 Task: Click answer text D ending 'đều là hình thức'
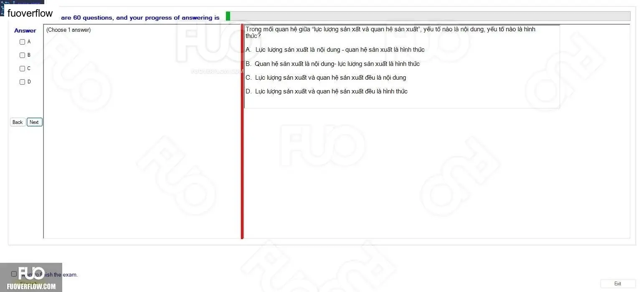point(327,91)
